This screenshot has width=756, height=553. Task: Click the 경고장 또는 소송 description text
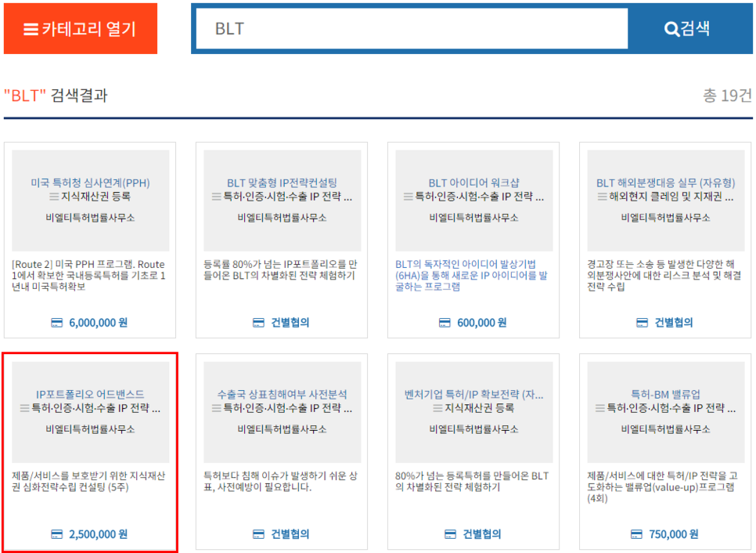[664, 276]
